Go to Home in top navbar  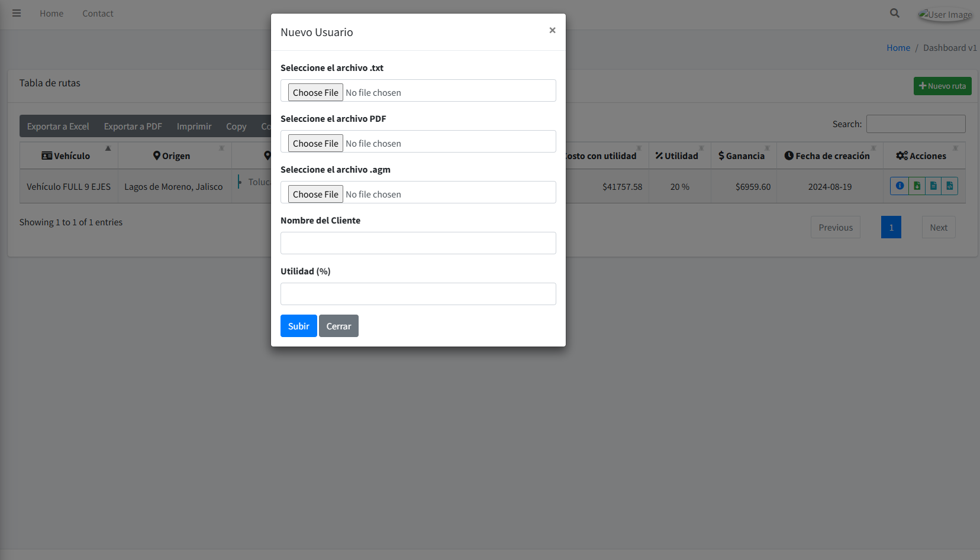pyautogui.click(x=51, y=14)
